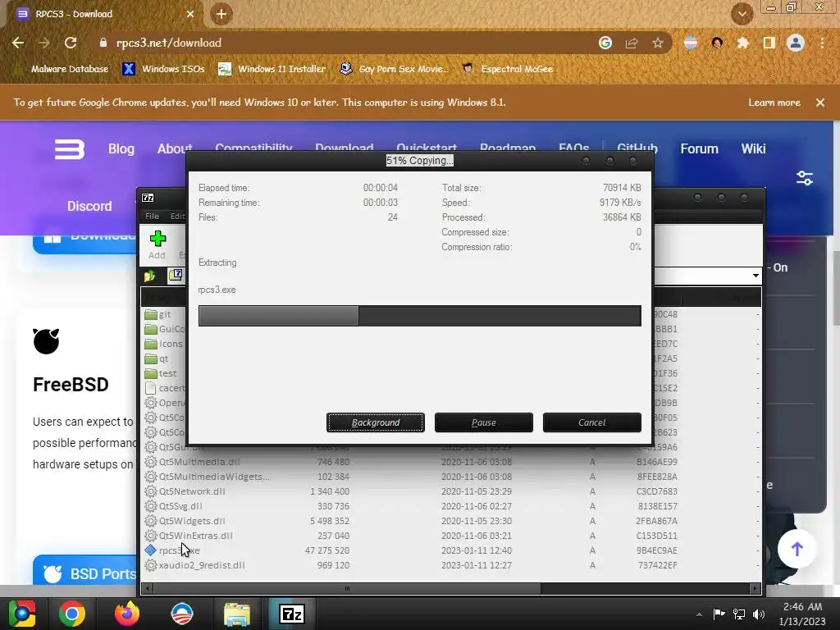840x630 pixels.
Task: Click the rpcs3.net/download address bar
Action: pos(343,43)
